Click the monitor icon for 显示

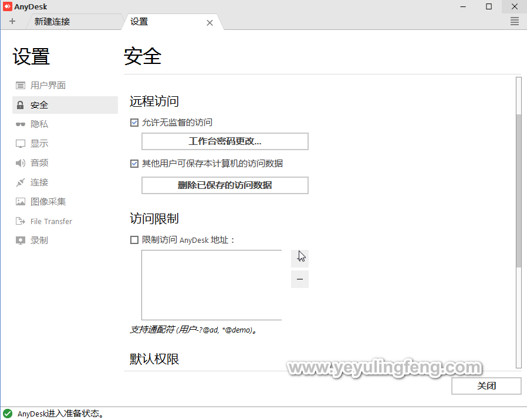(x=21, y=144)
